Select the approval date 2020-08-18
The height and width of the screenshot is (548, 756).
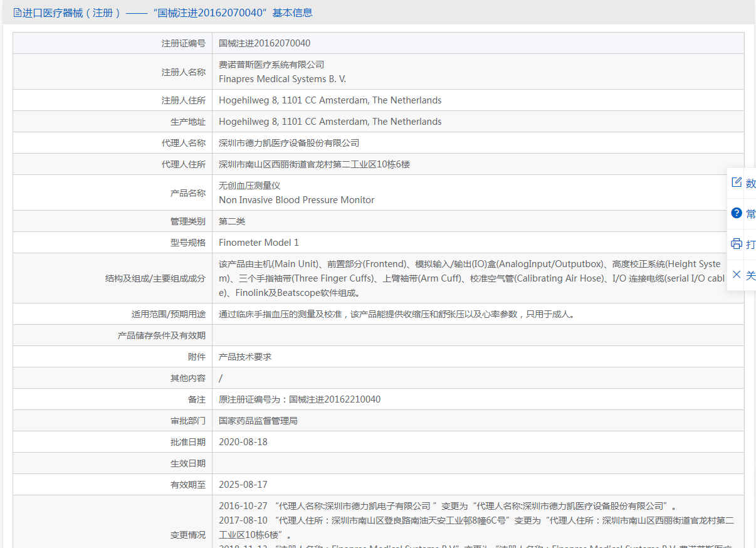(243, 442)
